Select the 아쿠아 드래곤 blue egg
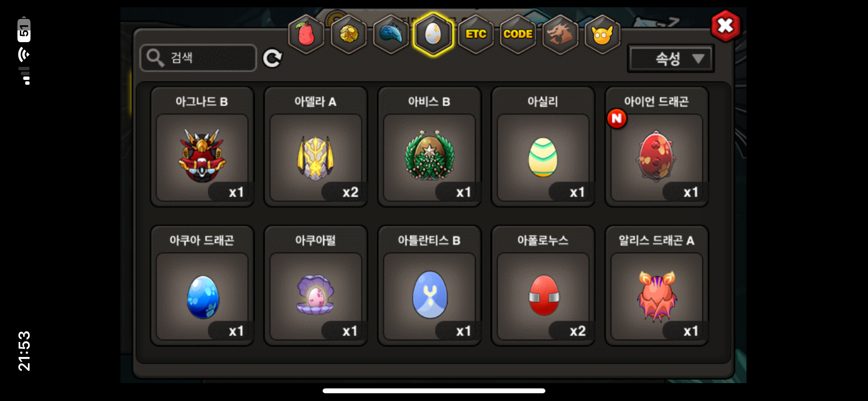The height and width of the screenshot is (401, 868). [x=202, y=286]
